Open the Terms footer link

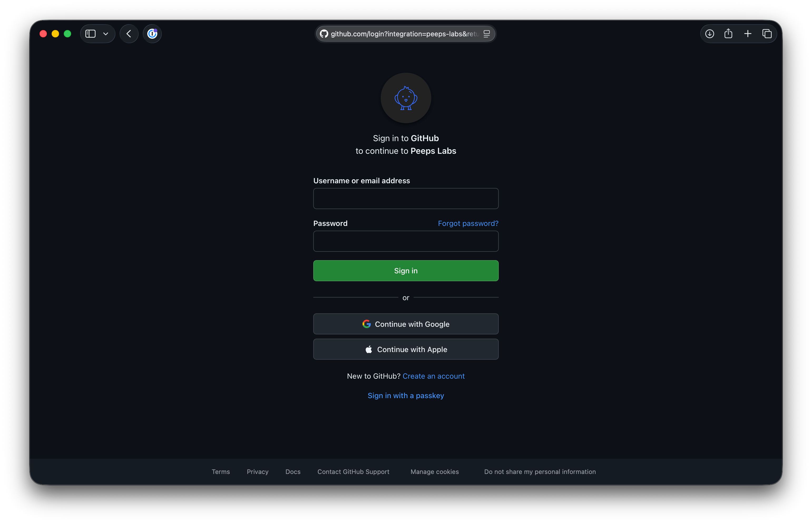coord(221,472)
